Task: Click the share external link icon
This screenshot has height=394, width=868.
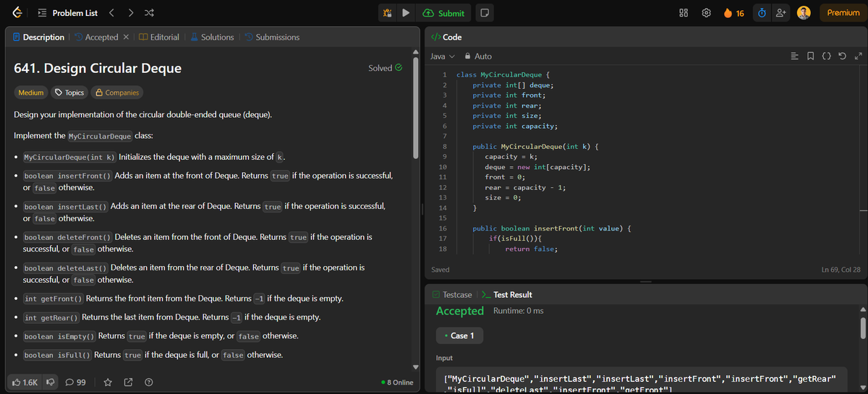Action: (x=128, y=382)
